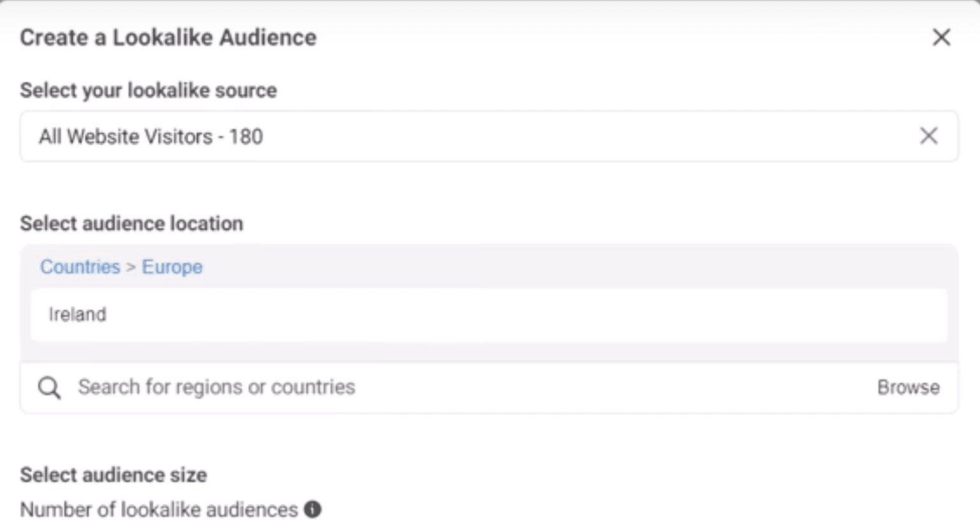Dismiss the Create a Lookalike Audience dialog
Image resolution: width=980 pixels, height=526 pixels.
coord(940,38)
